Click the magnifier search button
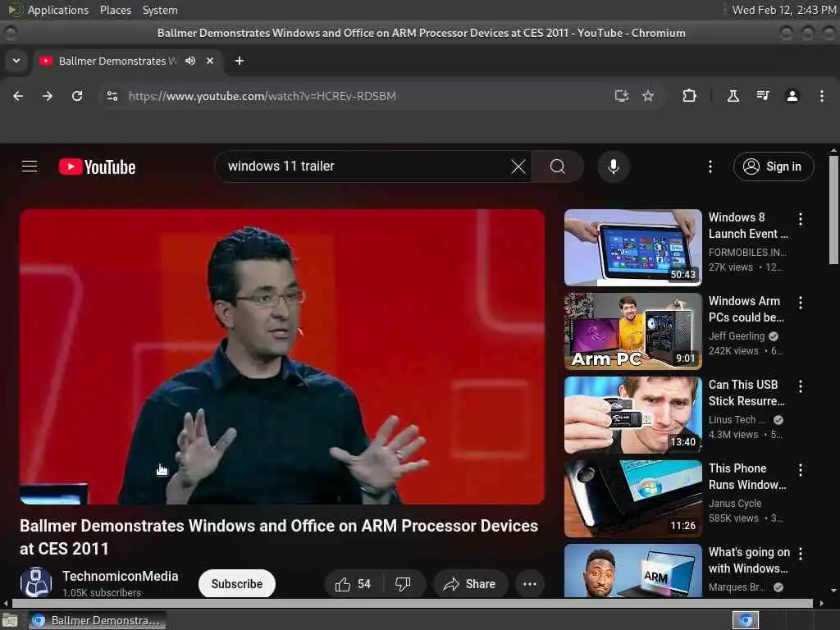Screen dimensions: 840x630 [x=557, y=167]
